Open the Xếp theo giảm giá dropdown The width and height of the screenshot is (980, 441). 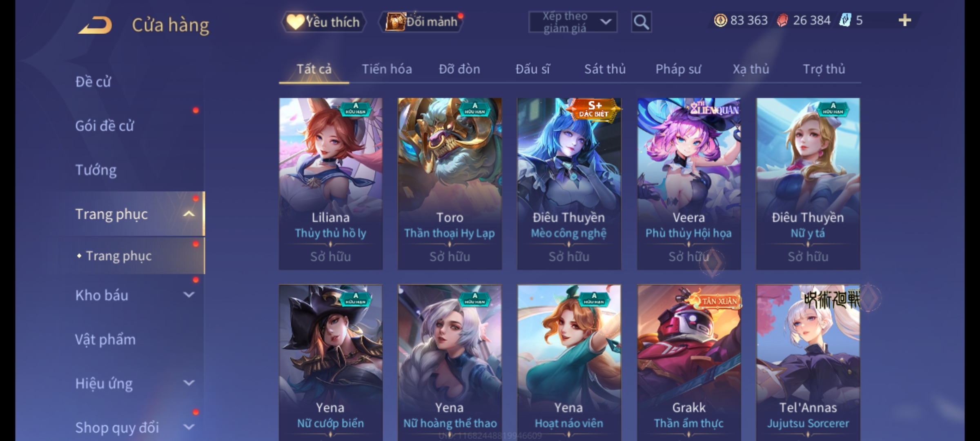(x=572, y=22)
